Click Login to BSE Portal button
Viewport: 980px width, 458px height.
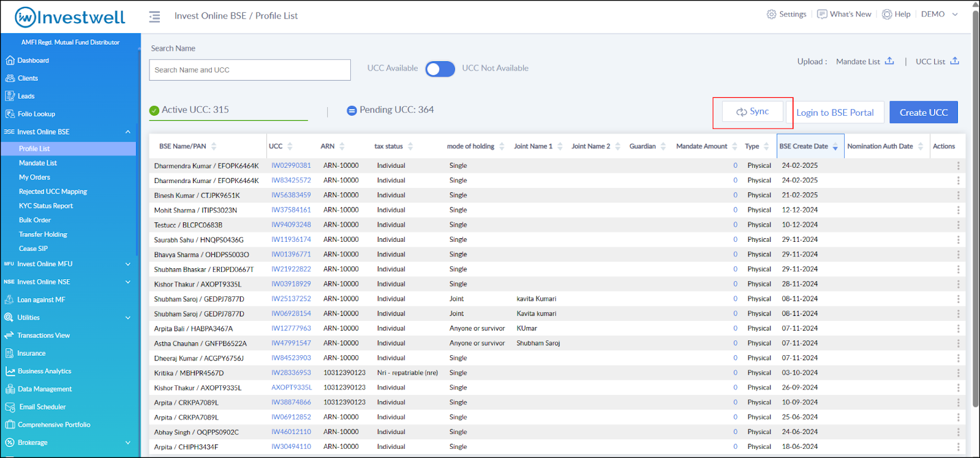point(835,113)
